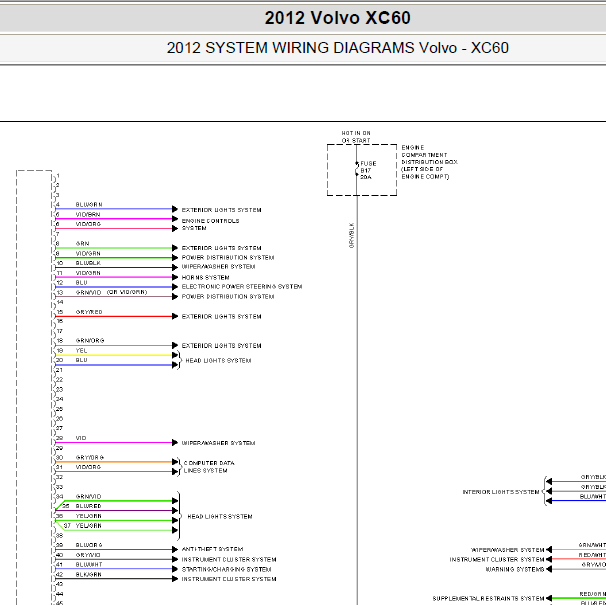
Task: Click the 'YEL/GRN' wire label at pin 37
Action: coord(89,526)
